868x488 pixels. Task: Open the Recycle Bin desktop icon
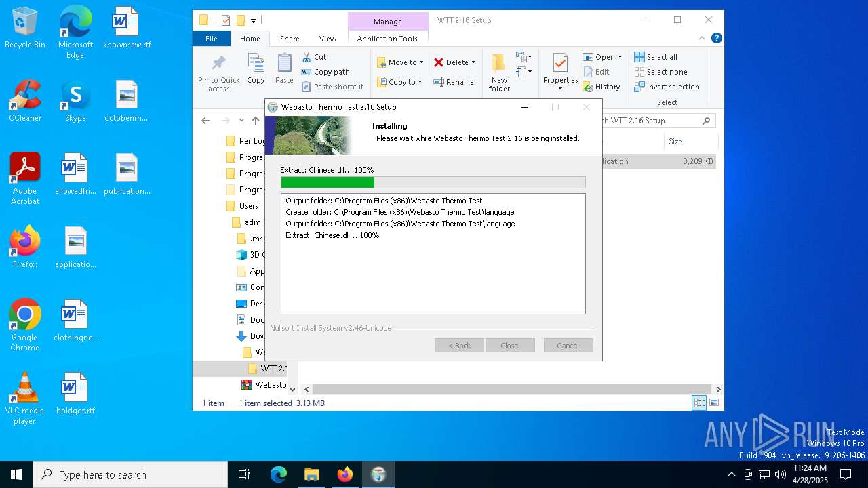24,28
